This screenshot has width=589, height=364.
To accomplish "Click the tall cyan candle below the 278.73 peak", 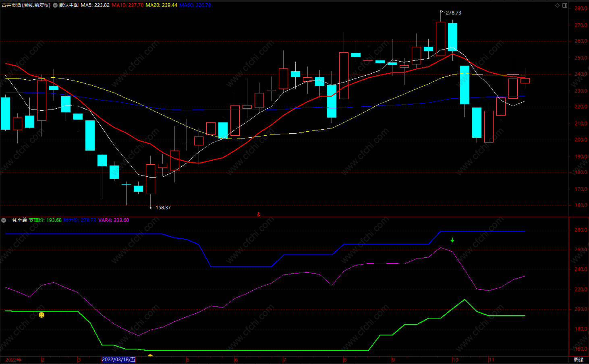I will point(452,37).
